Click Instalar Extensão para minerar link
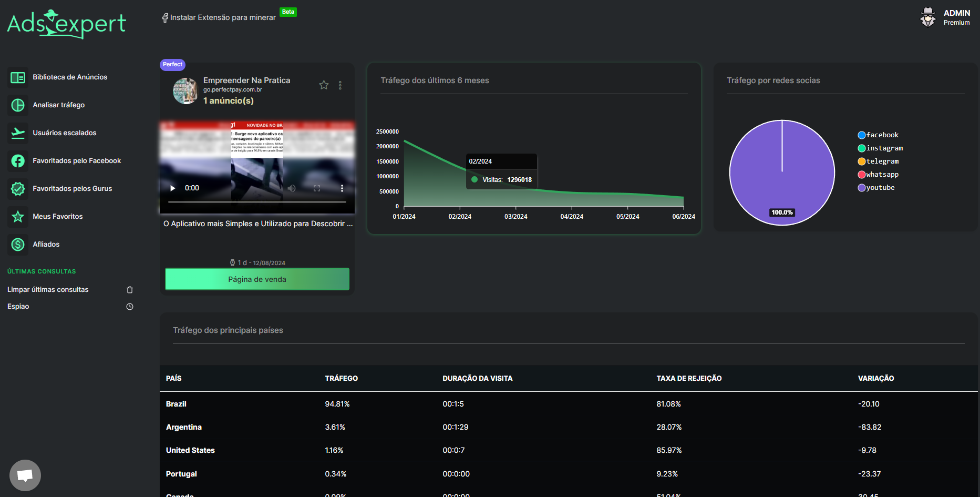This screenshot has height=497, width=980. tap(222, 18)
